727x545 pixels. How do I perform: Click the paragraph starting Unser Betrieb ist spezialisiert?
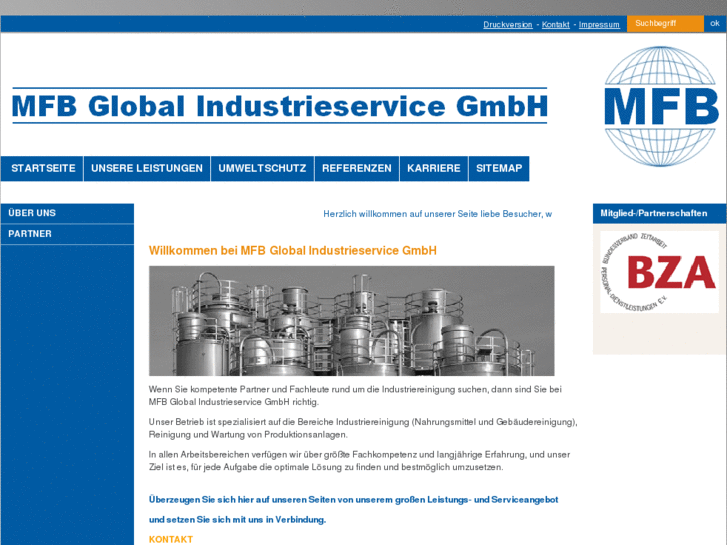363,428
